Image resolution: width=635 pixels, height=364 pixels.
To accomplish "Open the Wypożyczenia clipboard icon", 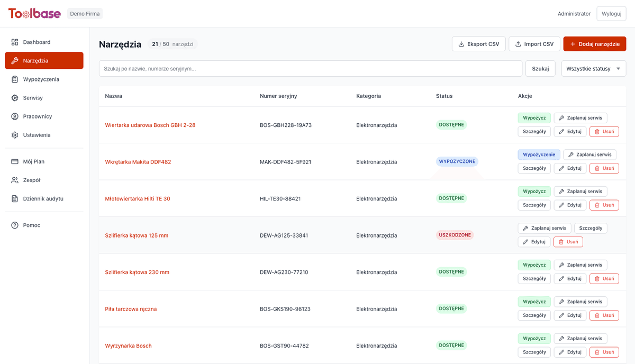I will click(15, 79).
